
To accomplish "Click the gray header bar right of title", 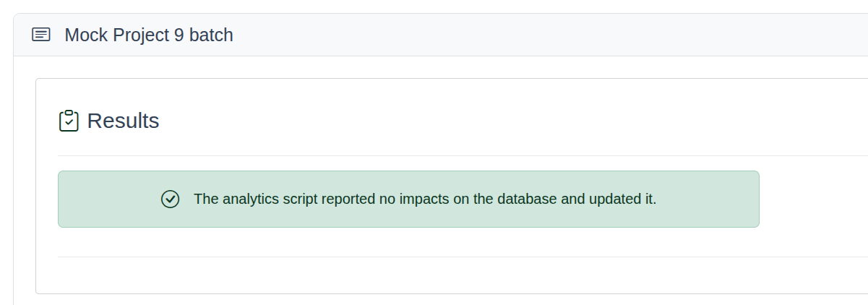I will click(x=549, y=35).
